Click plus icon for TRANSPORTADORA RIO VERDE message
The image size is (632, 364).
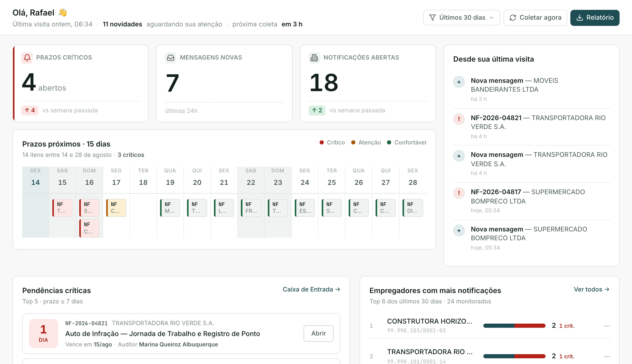[x=459, y=156]
